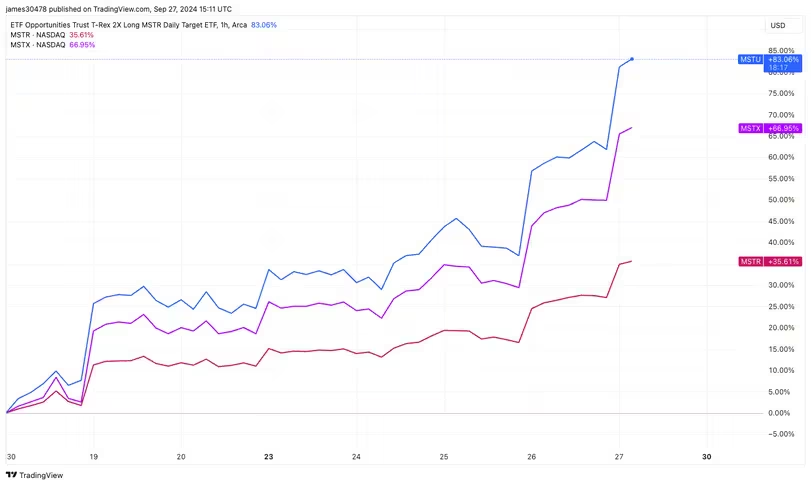Select the +83.06% price label
The width and height of the screenshot is (811, 485).
click(783, 60)
